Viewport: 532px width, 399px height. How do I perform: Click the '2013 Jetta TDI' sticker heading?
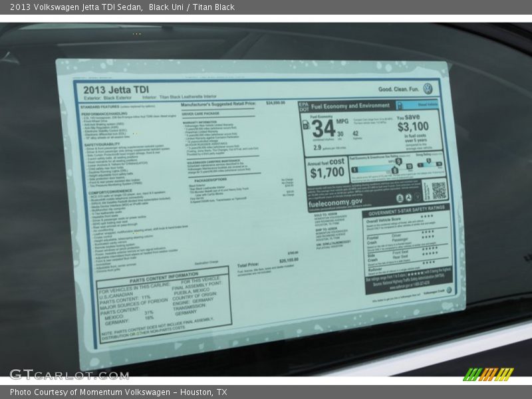point(116,90)
